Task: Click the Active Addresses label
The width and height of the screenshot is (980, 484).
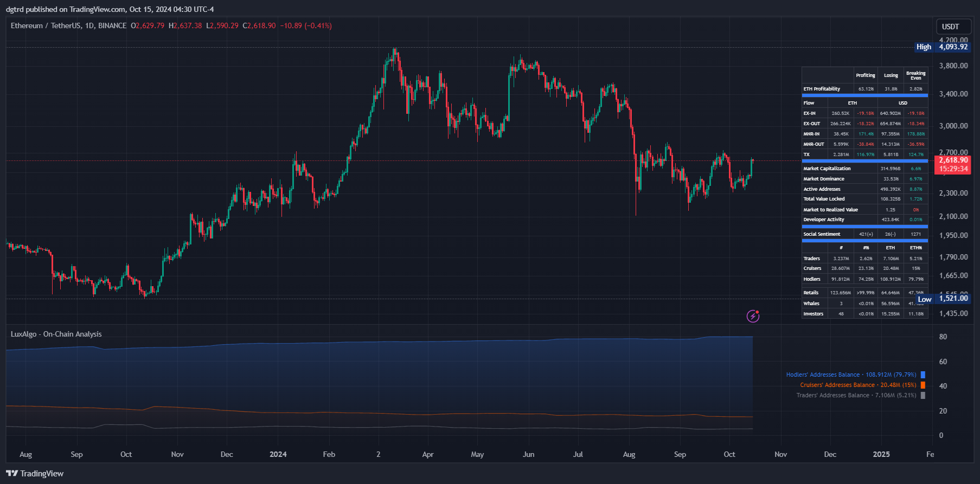Action: tap(822, 189)
